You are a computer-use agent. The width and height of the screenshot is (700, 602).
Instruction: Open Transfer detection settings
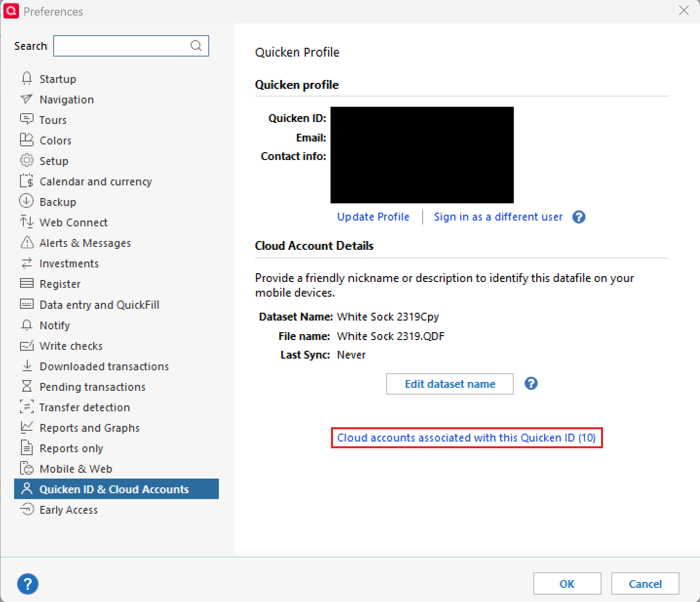pos(85,407)
